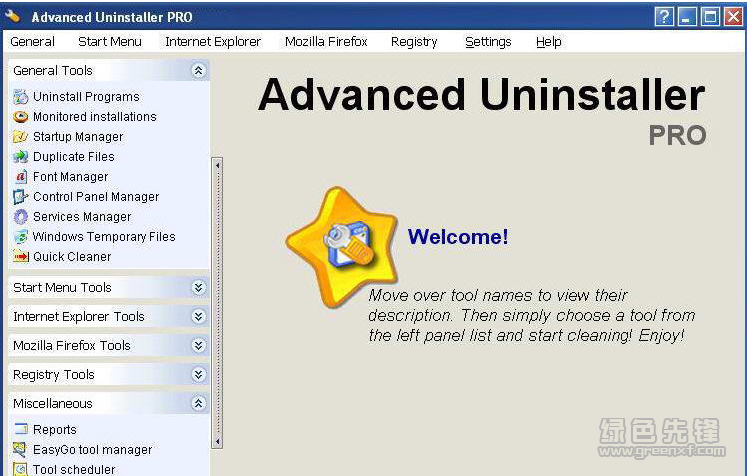Viewport: 747px width, 476px height.
Task: Open Services Manager
Action: click(82, 217)
